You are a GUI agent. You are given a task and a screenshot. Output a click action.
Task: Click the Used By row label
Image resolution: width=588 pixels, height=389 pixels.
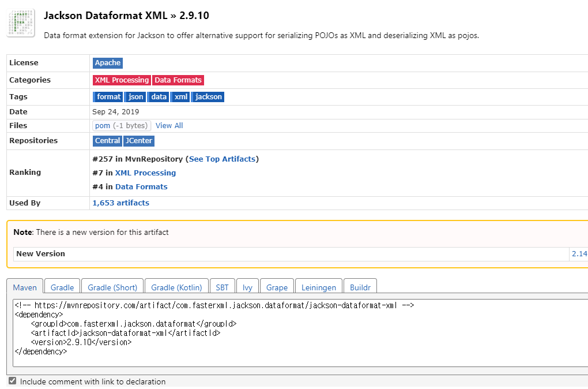click(25, 203)
